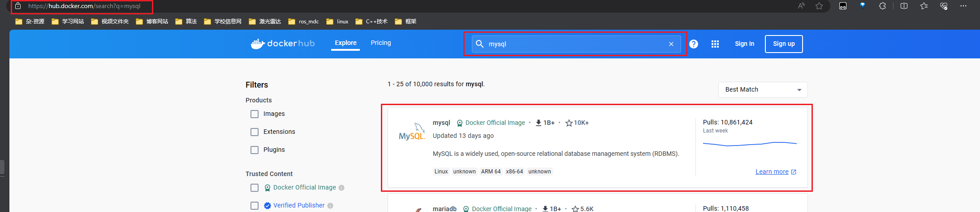Screen dimensions: 980x212
Task: Click the results count text for mysql
Action: pyautogui.click(x=436, y=84)
